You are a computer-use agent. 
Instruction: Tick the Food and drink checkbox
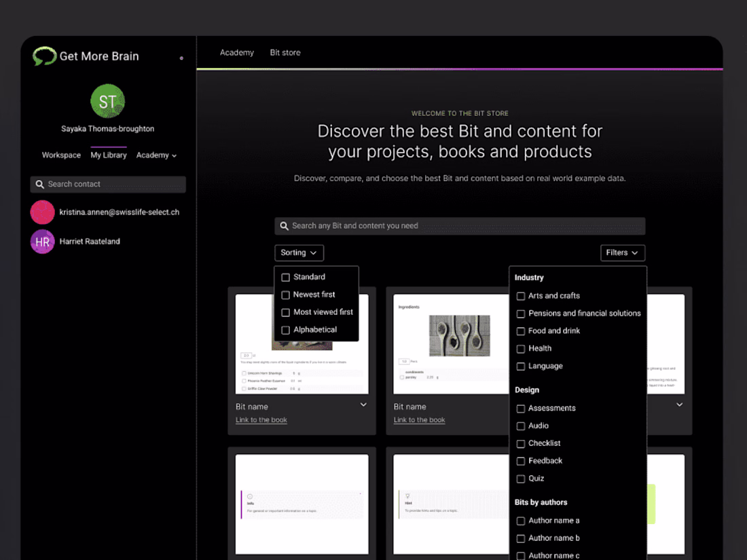(521, 331)
